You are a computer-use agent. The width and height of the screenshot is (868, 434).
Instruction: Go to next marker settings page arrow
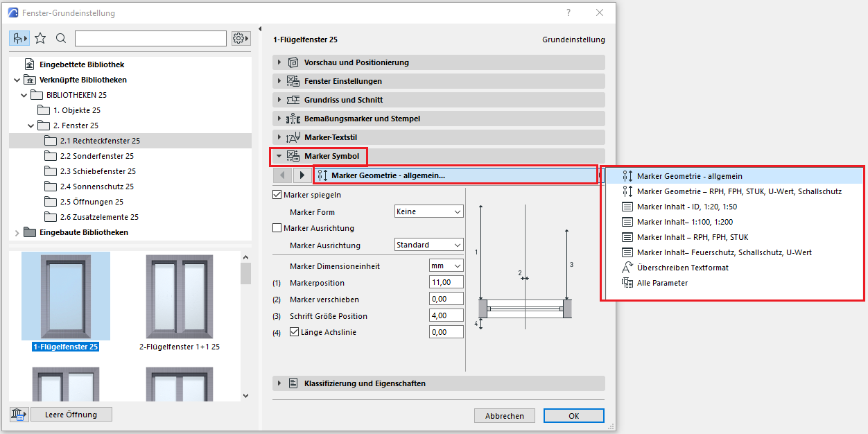click(x=302, y=175)
